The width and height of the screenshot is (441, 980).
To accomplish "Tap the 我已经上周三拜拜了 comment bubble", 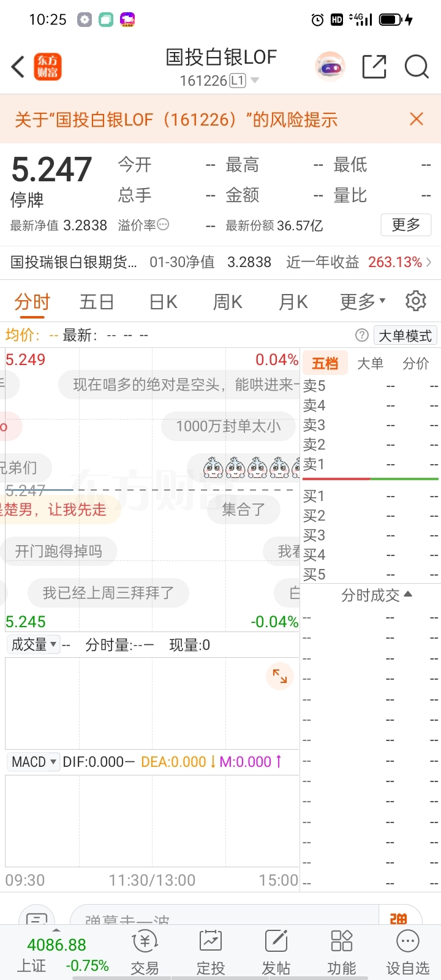I will 108,593.
